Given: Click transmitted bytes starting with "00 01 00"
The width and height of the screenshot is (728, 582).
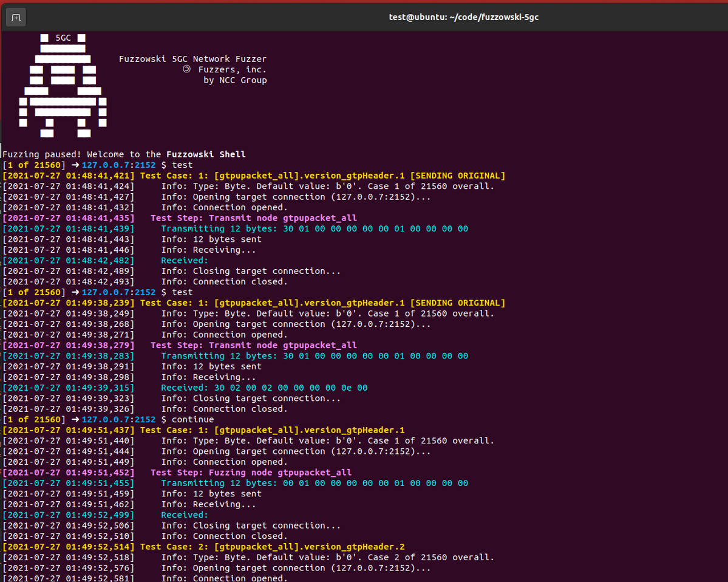Looking at the screenshot, I should tap(375, 483).
